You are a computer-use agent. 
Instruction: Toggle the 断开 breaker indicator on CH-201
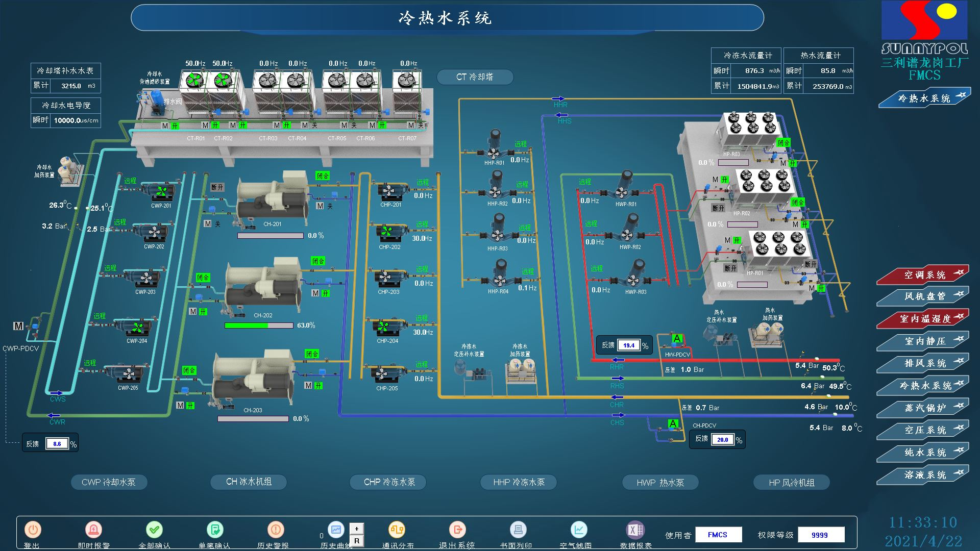coord(217,187)
